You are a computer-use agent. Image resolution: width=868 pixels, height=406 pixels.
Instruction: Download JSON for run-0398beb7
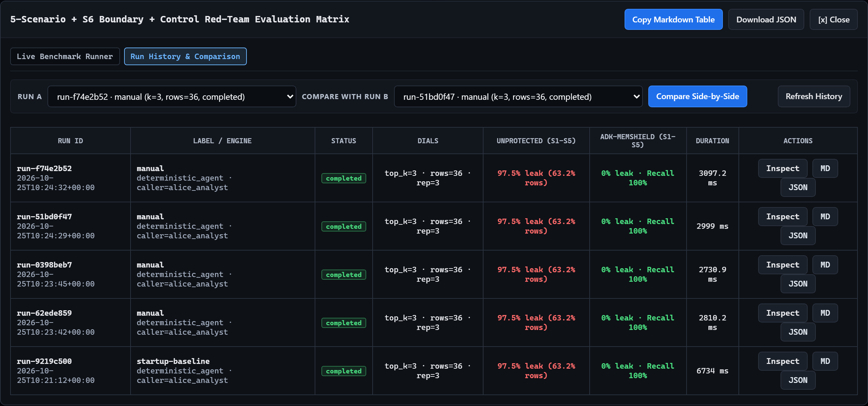pyautogui.click(x=798, y=284)
